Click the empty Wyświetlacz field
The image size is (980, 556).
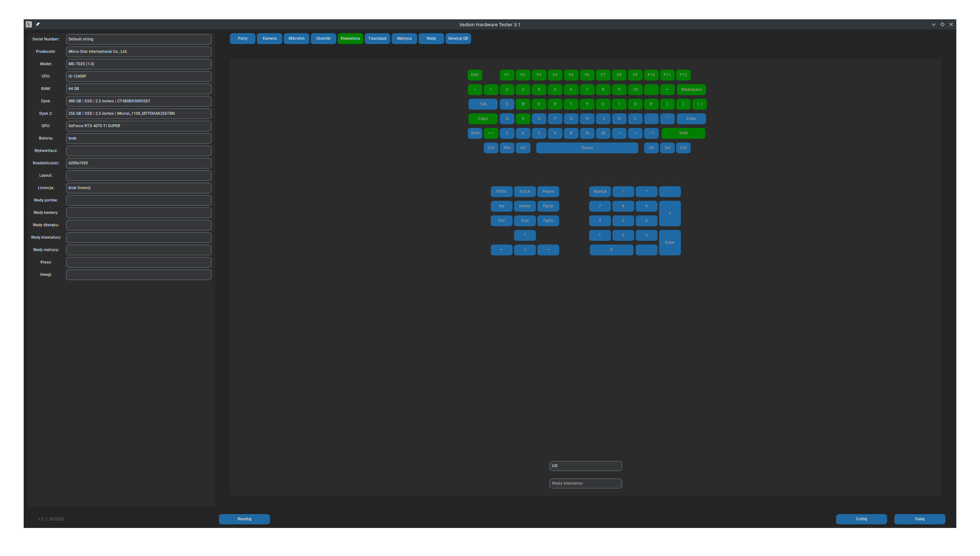pos(138,151)
